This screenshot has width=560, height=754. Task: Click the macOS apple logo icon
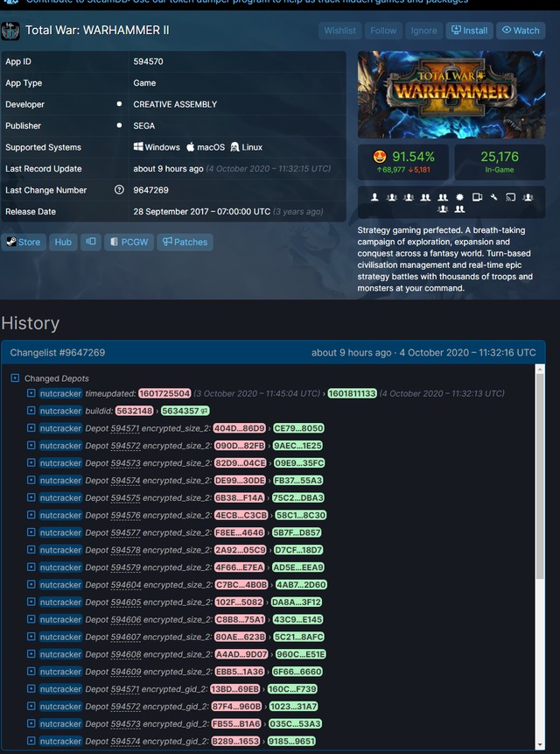point(191,146)
